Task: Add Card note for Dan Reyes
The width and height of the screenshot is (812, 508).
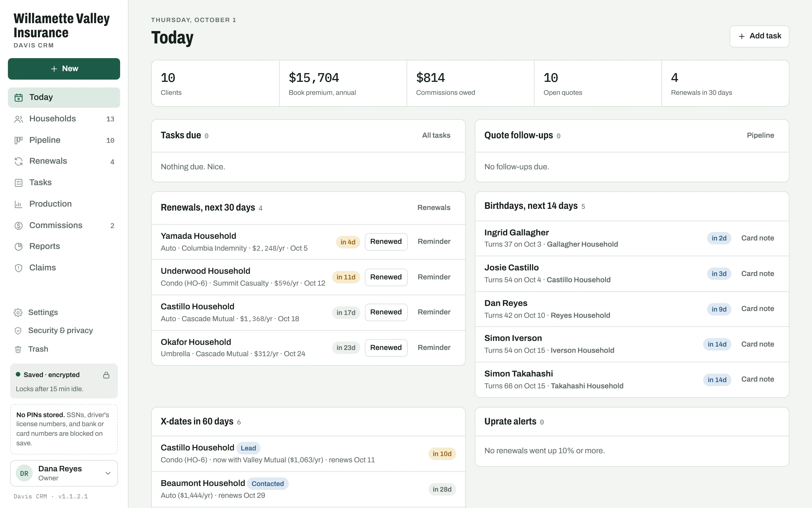Action: 757,309
